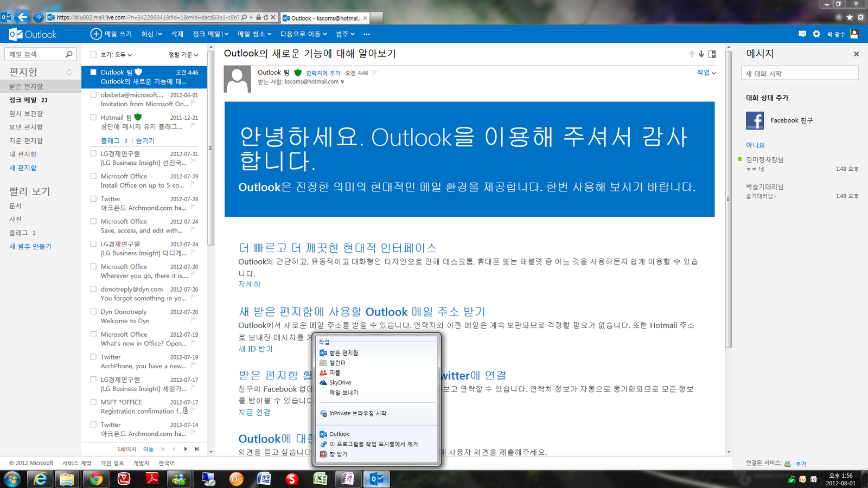This screenshot has height=488, width=868.
Task: Click the compose new mail plus icon
Action: click(96, 34)
